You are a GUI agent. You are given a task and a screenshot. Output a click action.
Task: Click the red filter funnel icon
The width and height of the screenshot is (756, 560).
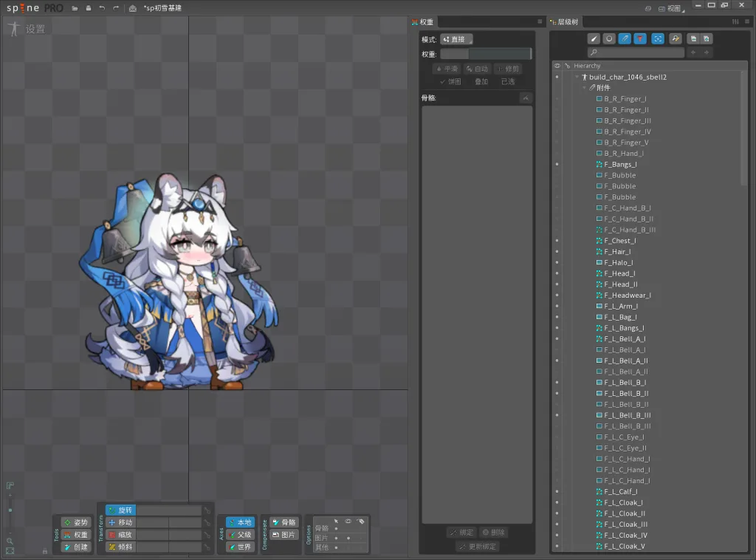coord(640,38)
